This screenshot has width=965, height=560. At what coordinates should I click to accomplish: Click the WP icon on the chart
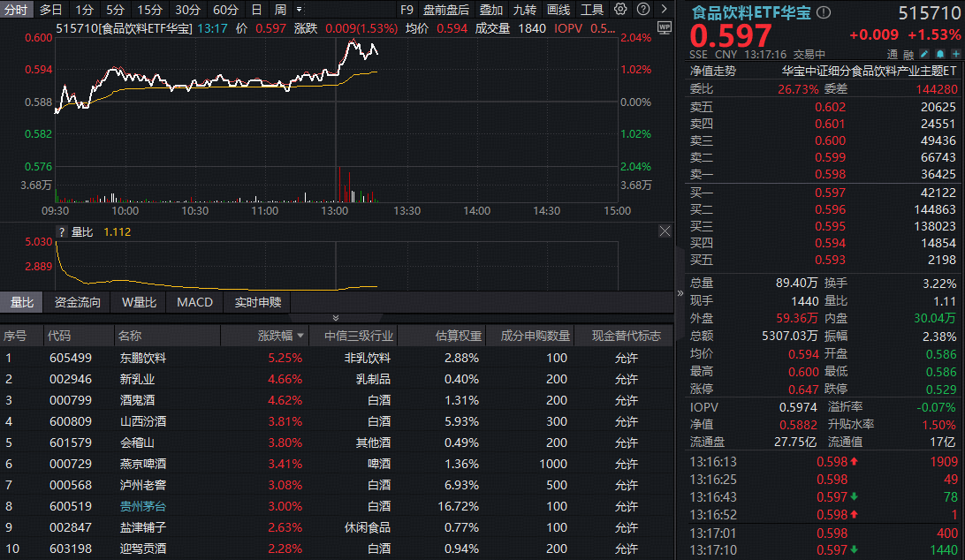665,28
